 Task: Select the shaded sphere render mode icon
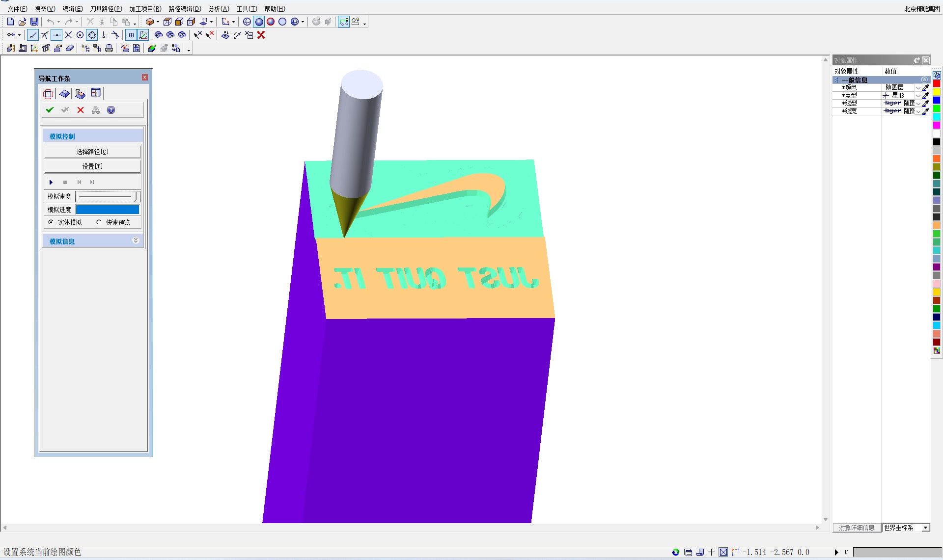(x=259, y=22)
